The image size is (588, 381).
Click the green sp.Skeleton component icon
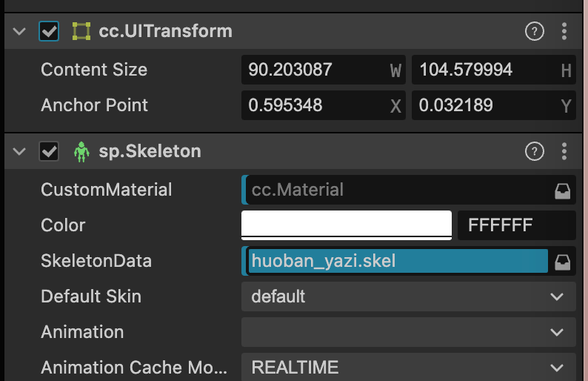pyautogui.click(x=81, y=151)
